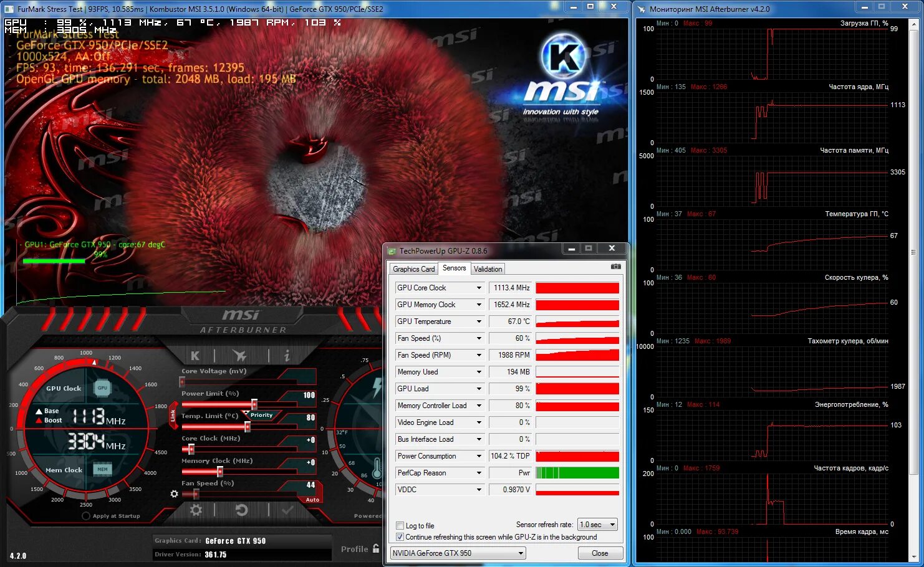Click the Memory Clock slider handle

pyautogui.click(x=220, y=471)
